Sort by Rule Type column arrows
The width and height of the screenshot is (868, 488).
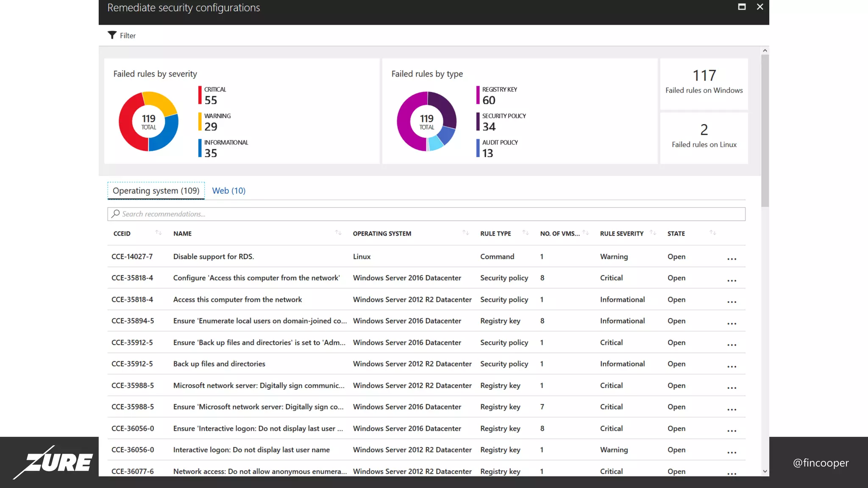tap(525, 233)
